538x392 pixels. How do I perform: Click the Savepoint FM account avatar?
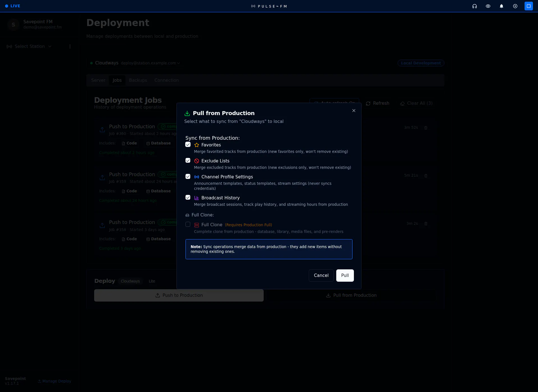coord(13,24)
